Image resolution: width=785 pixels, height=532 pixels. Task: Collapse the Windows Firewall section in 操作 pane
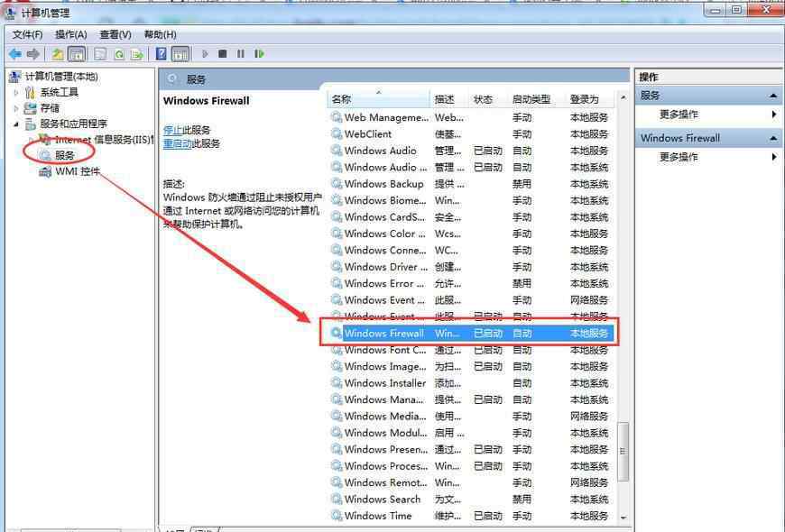tap(773, 138)
